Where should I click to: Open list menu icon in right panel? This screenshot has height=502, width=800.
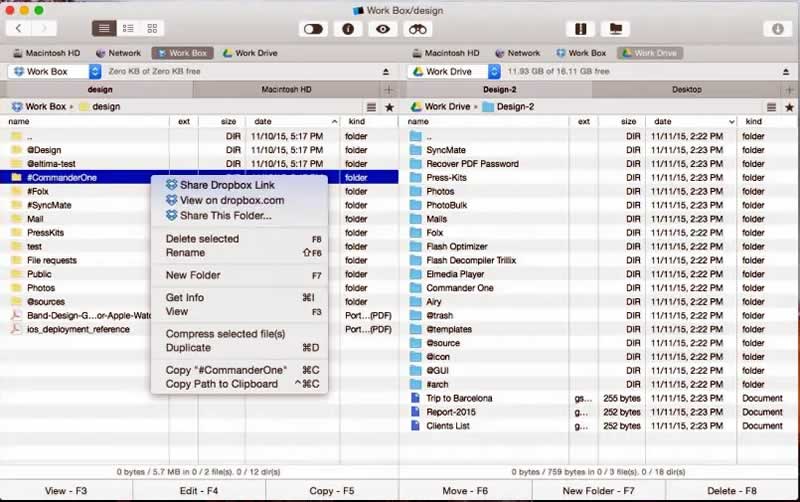tap(770, 107)
